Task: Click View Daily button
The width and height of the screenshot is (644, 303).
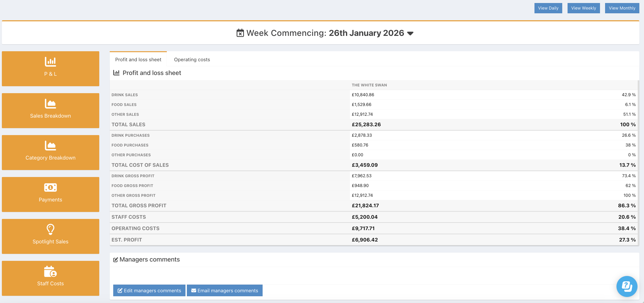Action: pos(548,8)
